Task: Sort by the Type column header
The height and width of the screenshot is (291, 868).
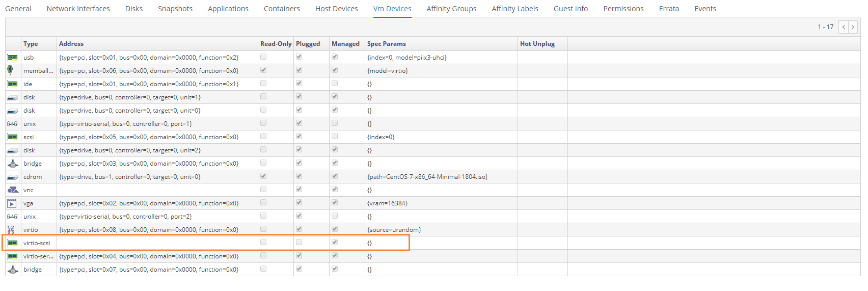Action: coord(31,44)
